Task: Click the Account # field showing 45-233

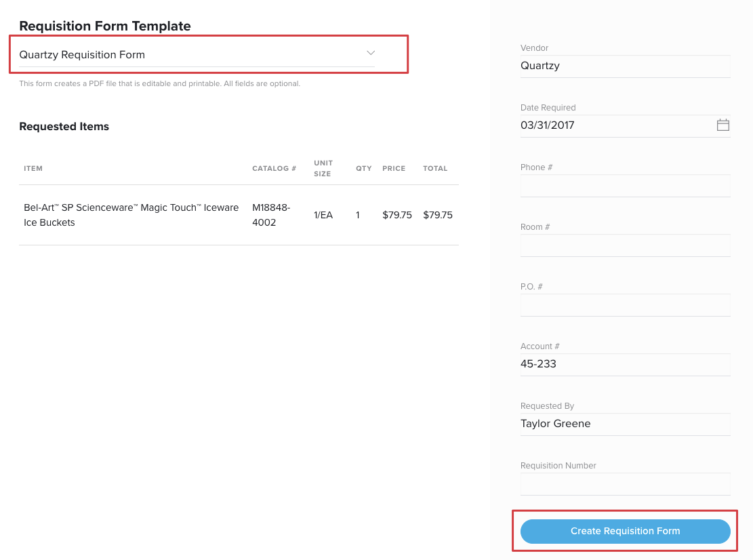Action: point(625,364)
